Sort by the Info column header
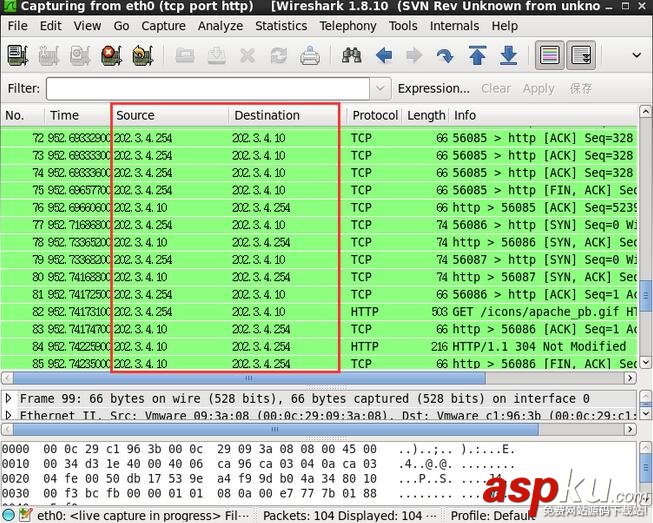The height and width of the screenshot is (523, 653). pyautogui.click(x=543, y=115)
